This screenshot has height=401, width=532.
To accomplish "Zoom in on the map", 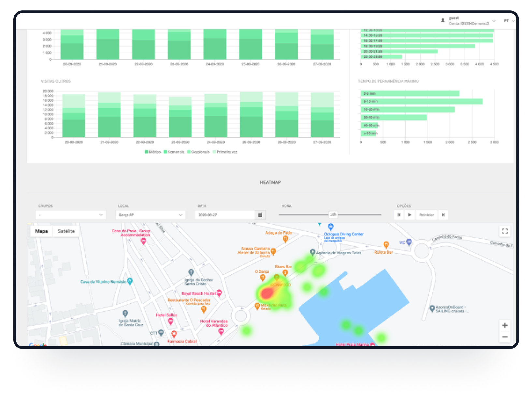I will tap(505, 325).
